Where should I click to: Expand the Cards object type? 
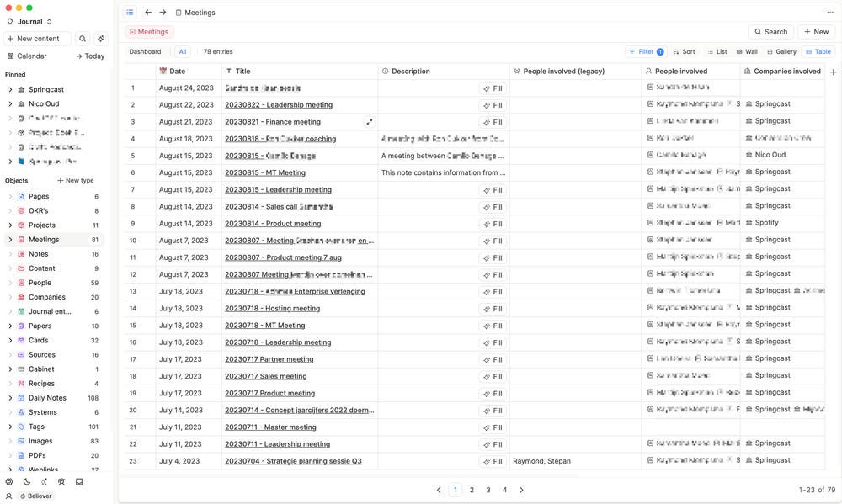(10, 340)
